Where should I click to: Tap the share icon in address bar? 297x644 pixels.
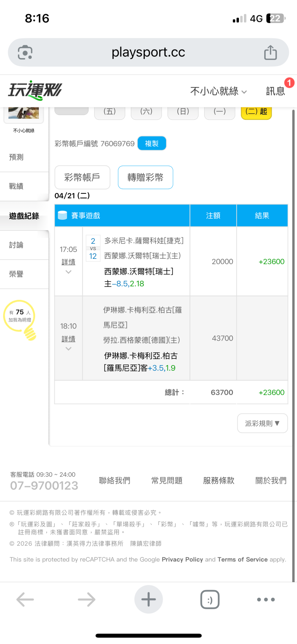[x=270, y=52]
